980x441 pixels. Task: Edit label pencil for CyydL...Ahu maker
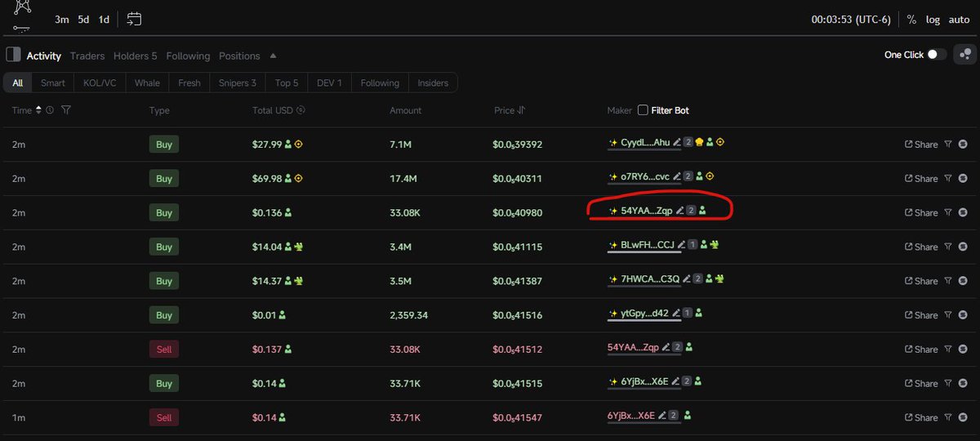(x=677, y=143)
